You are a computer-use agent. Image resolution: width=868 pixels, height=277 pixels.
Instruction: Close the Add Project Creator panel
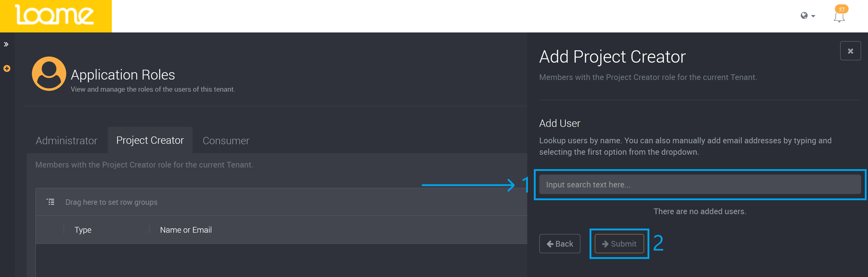click(x=850, y=51)
